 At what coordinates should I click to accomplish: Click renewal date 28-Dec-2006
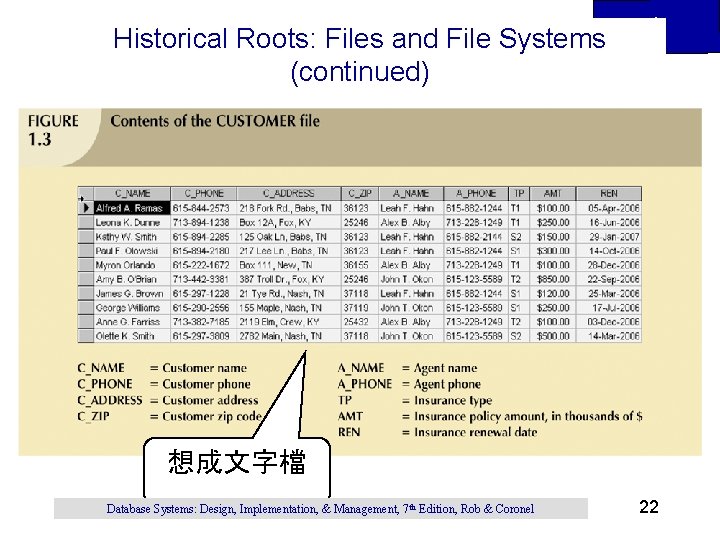[x=613, y=265]
